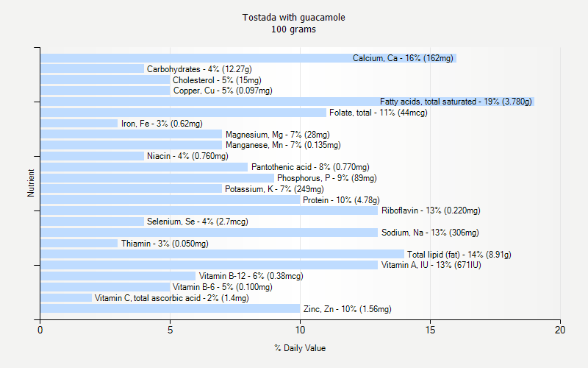Select the Iron, Fe bar
Viewport: 588px width, 368px height.
(79, 124)
